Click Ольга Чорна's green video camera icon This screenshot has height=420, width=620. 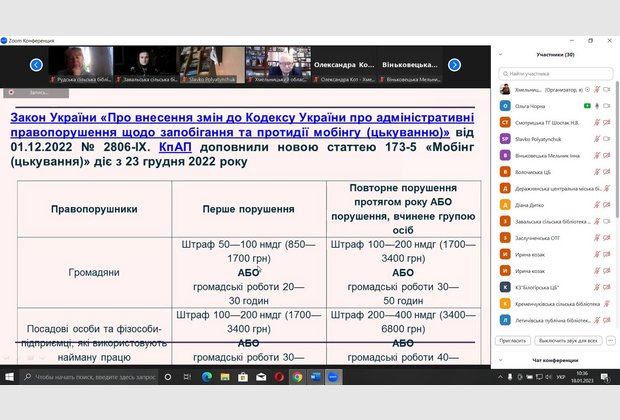click(x=587, y=105)
